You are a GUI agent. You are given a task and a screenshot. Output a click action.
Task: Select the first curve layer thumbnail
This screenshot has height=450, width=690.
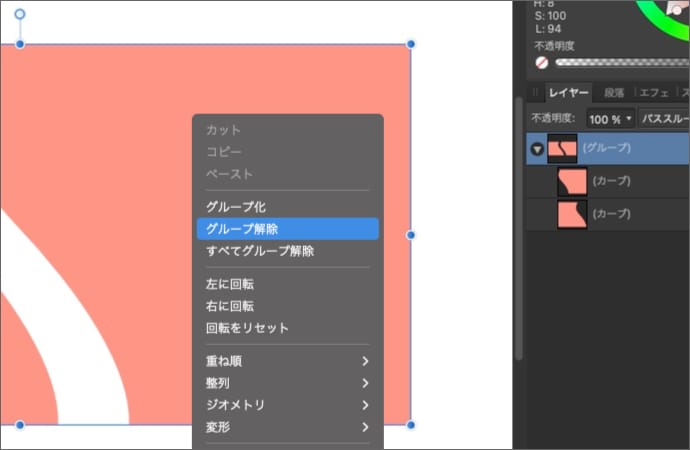point(572,181)
